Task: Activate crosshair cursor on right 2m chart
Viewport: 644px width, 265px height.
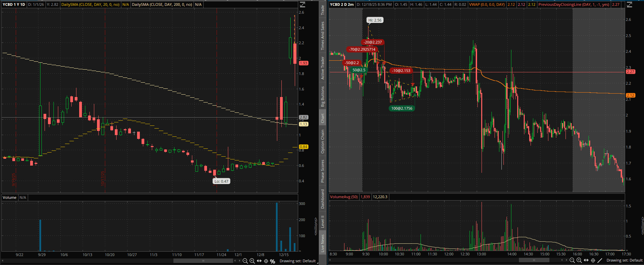Action: pos(593,260)
